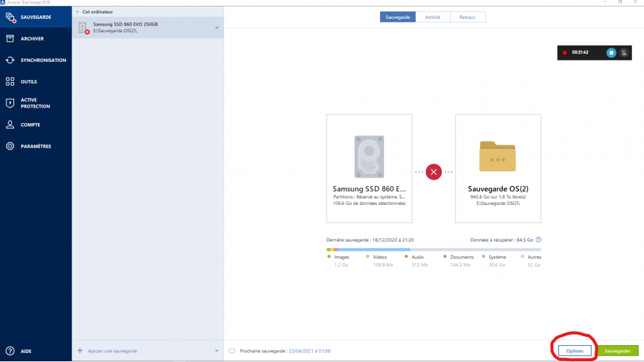This screenshot has height=362, width=644.
Task: Stop the screen recording
Action: click(611, 53)
